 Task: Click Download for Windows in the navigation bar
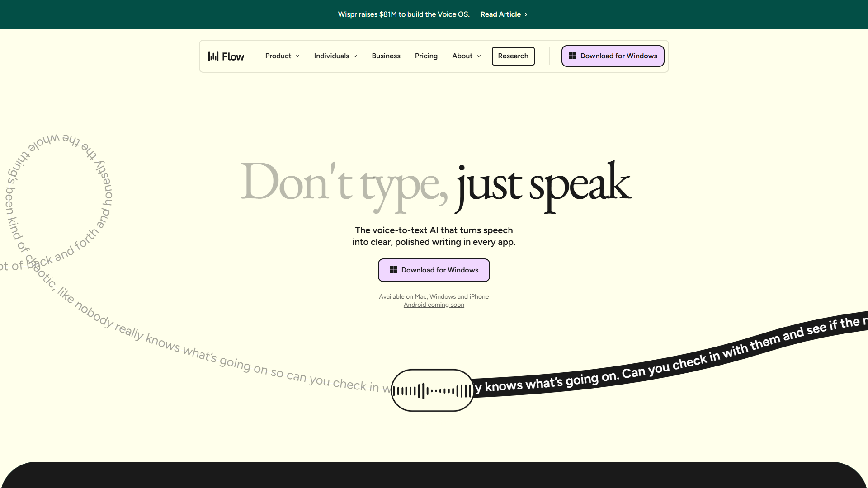tap(613, 56)
